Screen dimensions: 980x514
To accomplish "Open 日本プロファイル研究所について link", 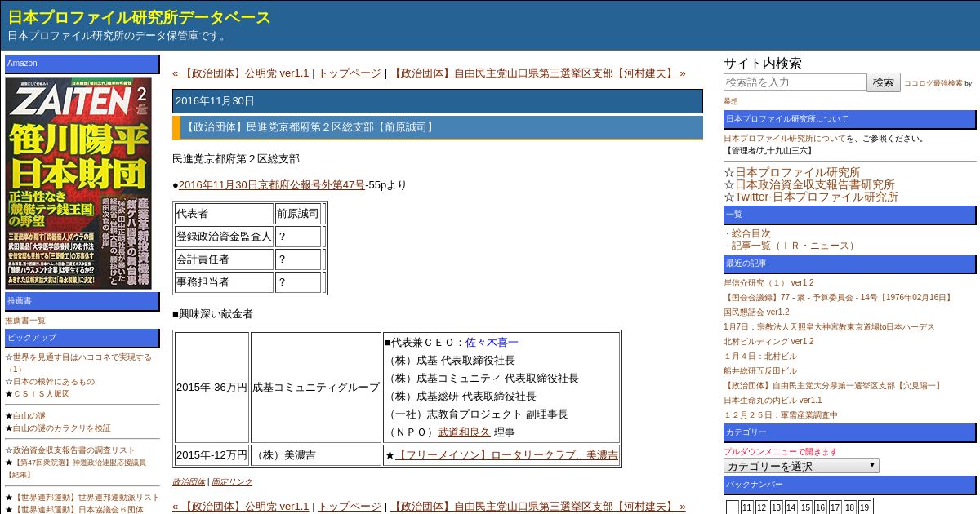I will (785, 139).
